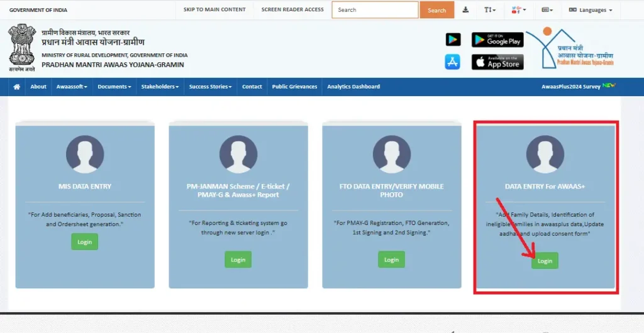Open the Available on the App Store badge
This screenshot has height=333, width=644.
(x=497, y=62)
